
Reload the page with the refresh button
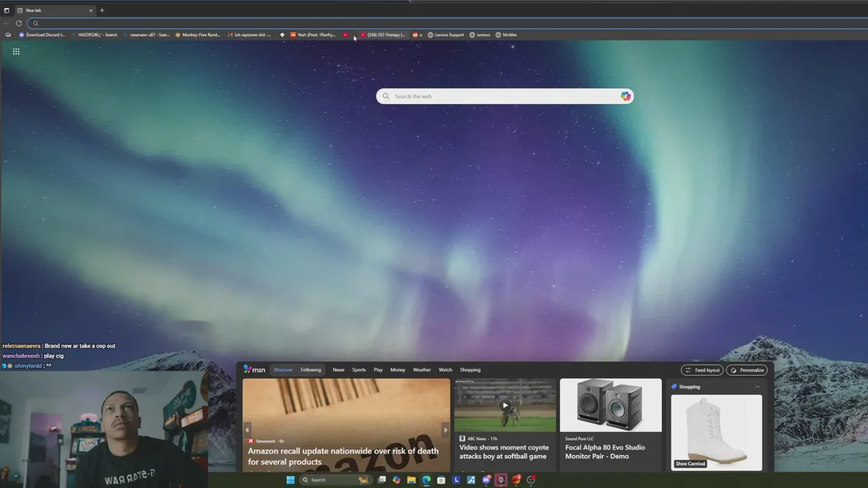coord(19,23)
